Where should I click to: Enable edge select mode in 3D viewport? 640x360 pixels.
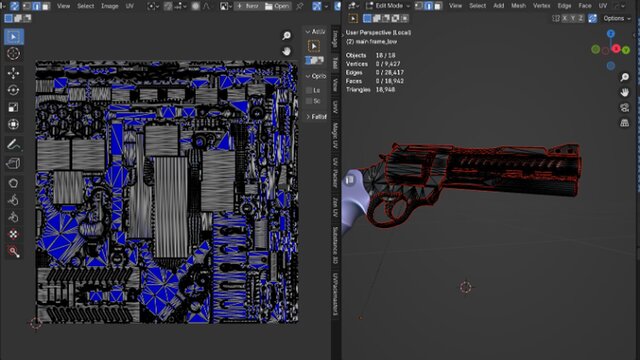429,6
